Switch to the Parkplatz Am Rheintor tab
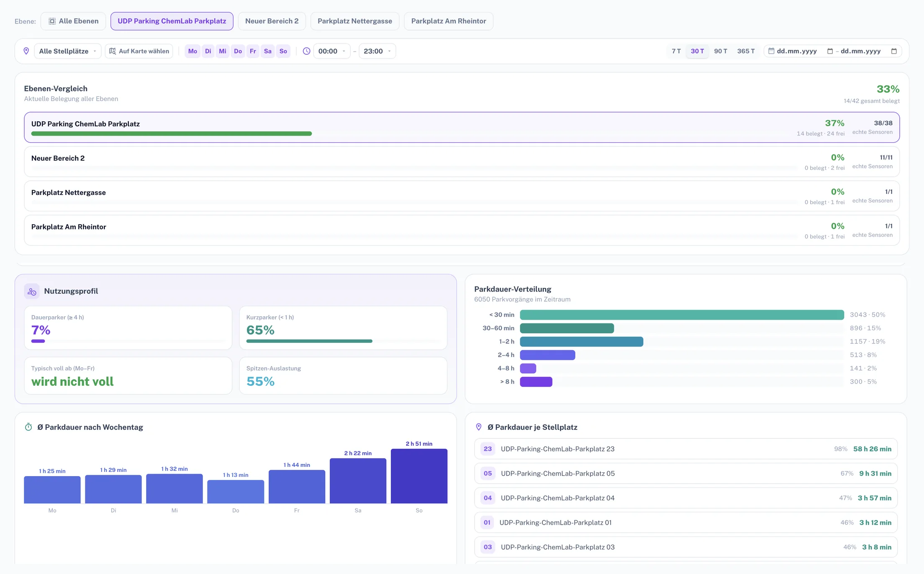924x574 pixels. click(449, 21)
